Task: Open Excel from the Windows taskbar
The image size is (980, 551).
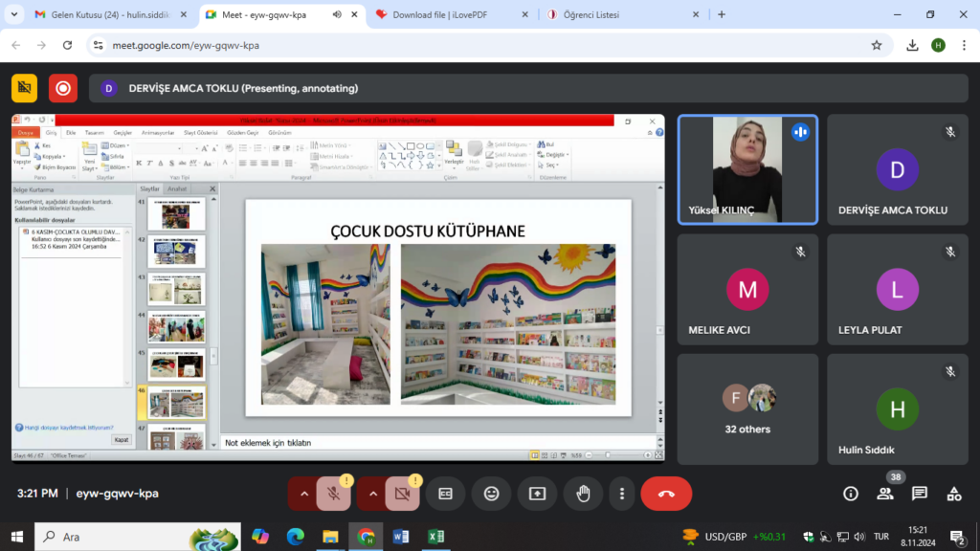Action: [435, 537]
